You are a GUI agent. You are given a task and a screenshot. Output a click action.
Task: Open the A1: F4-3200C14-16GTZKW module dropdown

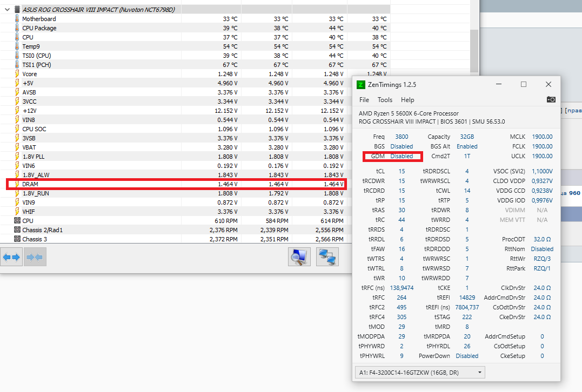(x=420, y=373)
